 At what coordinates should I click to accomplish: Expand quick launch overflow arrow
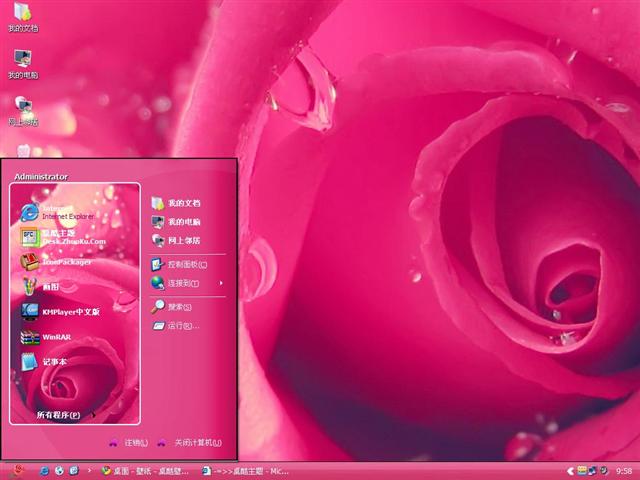tap(89, 471)
